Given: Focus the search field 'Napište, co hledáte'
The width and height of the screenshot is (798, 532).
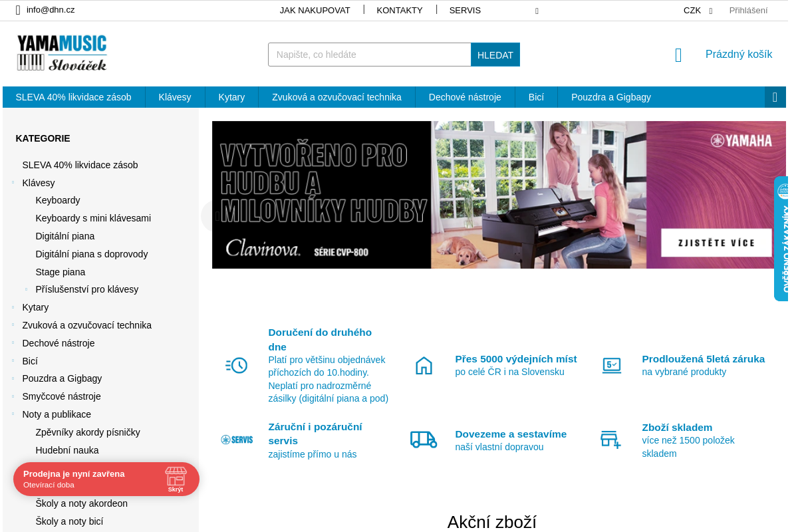Looking at the screenshot, I should (370, 55).
